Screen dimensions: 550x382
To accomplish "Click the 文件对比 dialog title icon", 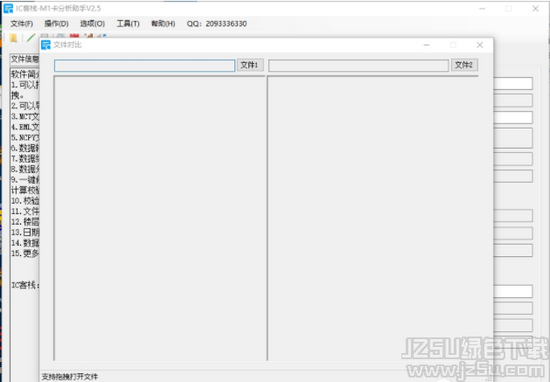I will (x=46, y=45).
